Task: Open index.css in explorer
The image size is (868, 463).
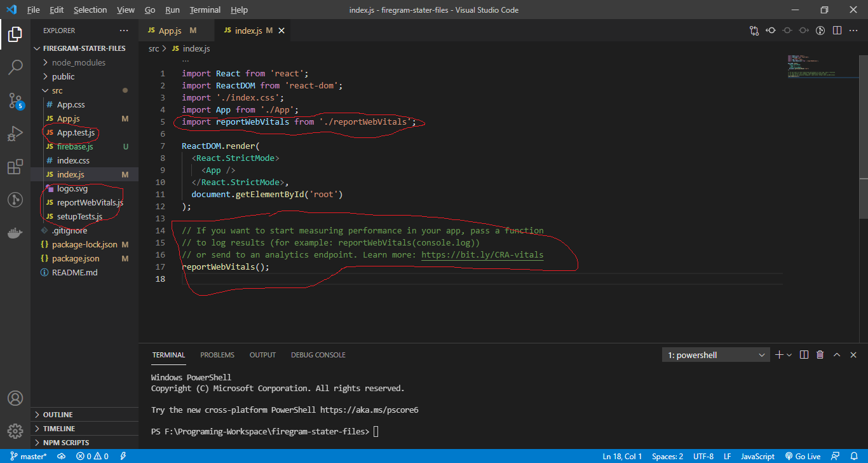Action: click(x=73, y=160)
